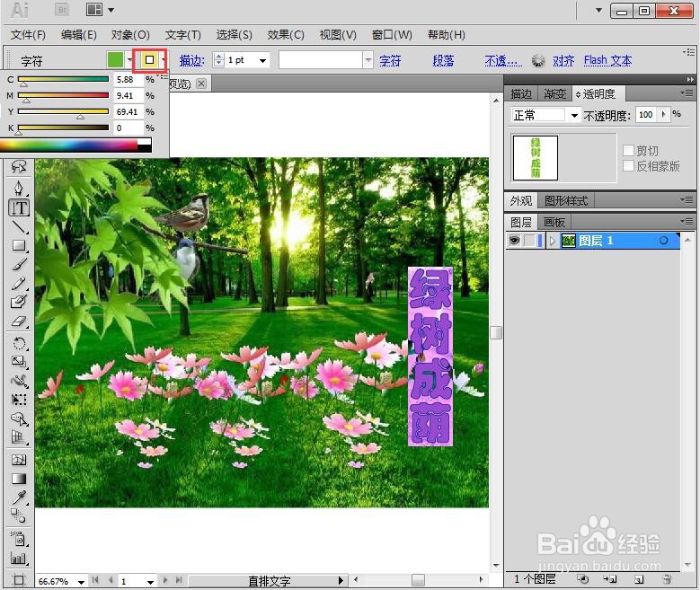Screen dimensions: 700x590
Task: Select the Vertical Type tool
Action: pyautogui.click(x=19, y=208)
